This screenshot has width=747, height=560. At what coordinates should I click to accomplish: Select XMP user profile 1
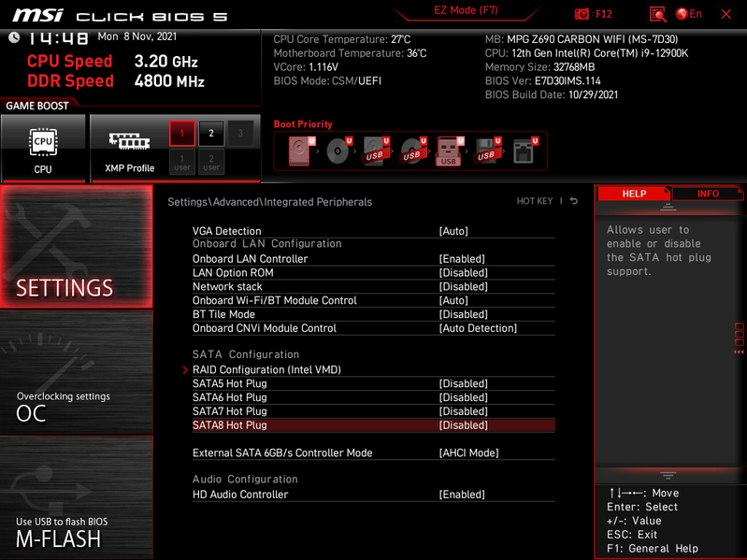[182, 162]
